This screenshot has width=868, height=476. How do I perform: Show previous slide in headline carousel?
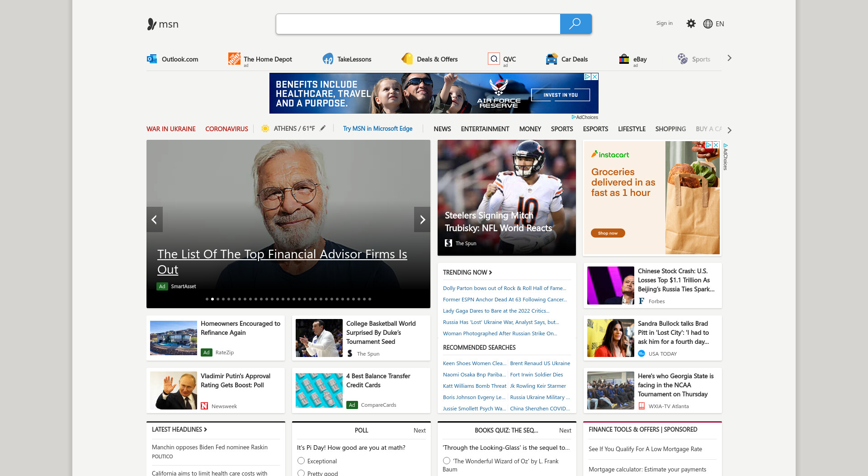pos(155,219)
